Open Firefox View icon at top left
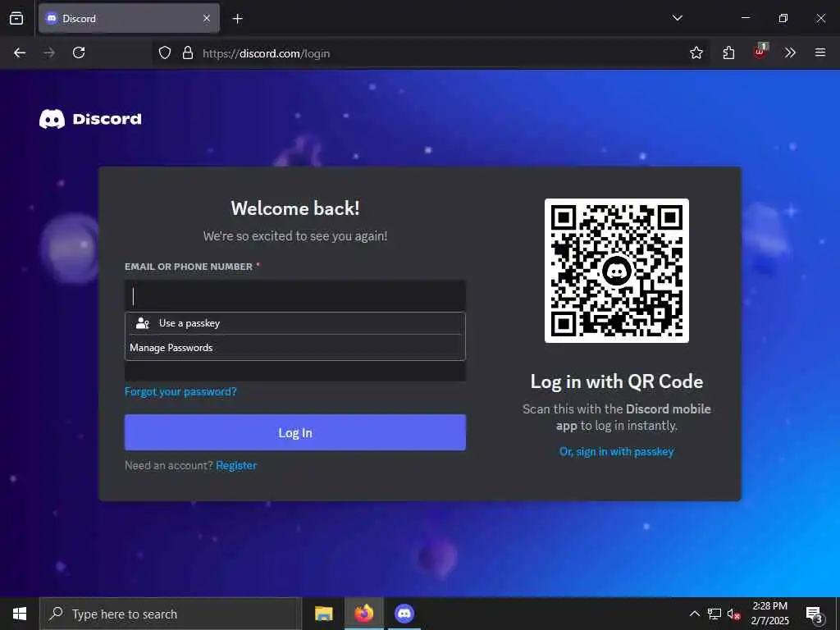This screenshot has height=630, width=840. pos(16,18)
